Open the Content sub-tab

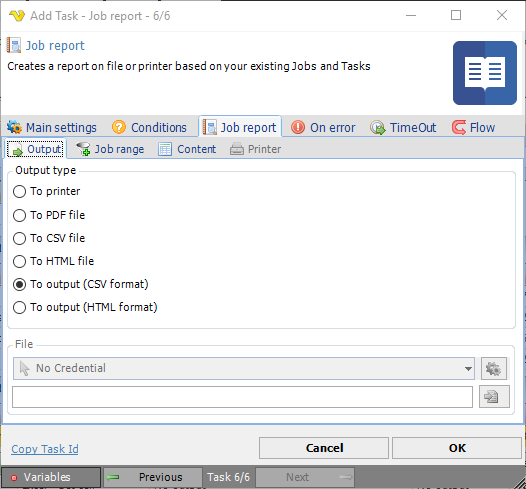coord(187,149)
